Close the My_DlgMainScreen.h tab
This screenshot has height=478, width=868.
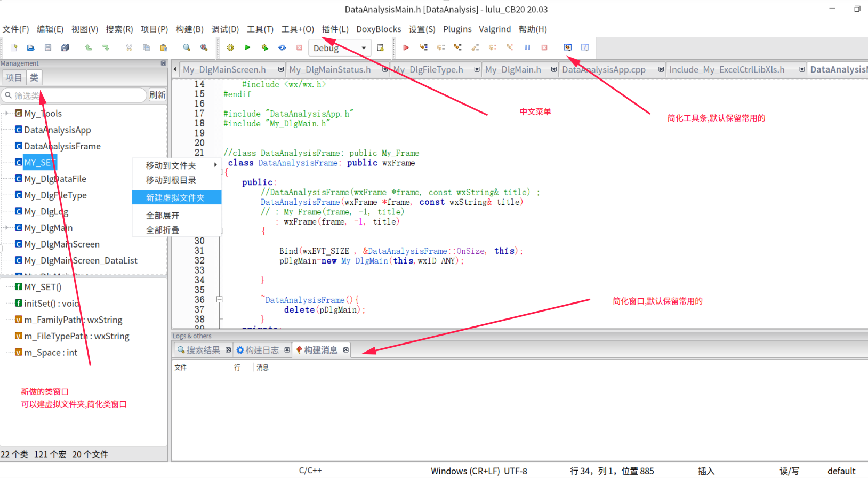281,69
